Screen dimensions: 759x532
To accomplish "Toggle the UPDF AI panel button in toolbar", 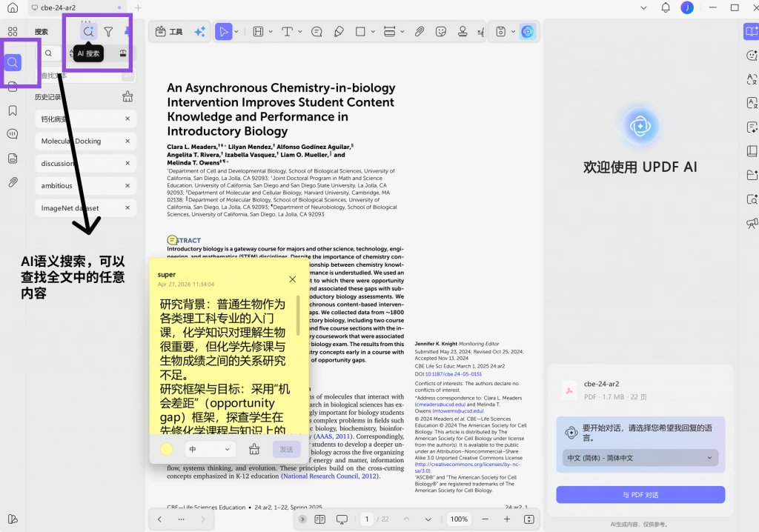I will (x=528, y=32).
